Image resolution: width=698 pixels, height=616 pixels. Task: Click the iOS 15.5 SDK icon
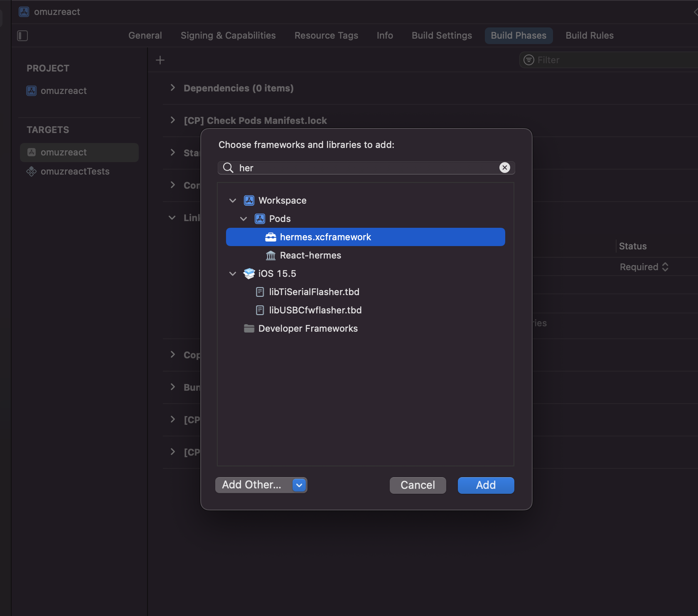249,274
